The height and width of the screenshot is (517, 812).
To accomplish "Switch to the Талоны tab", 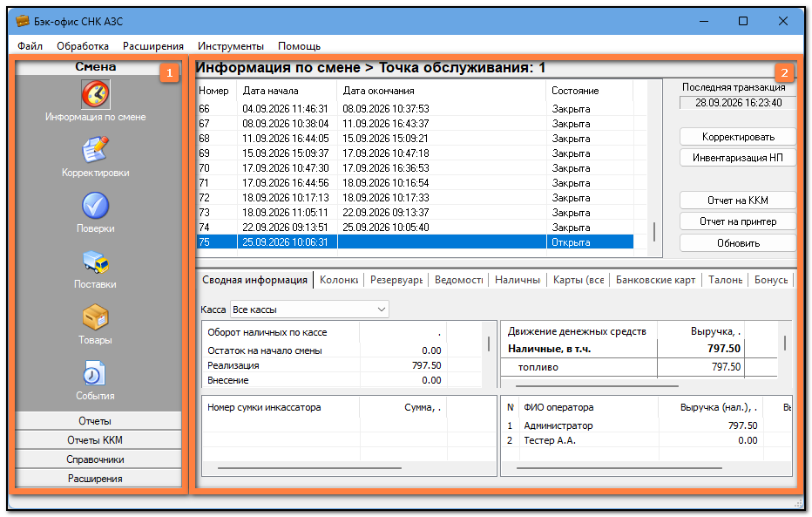I will click(726, 280).
